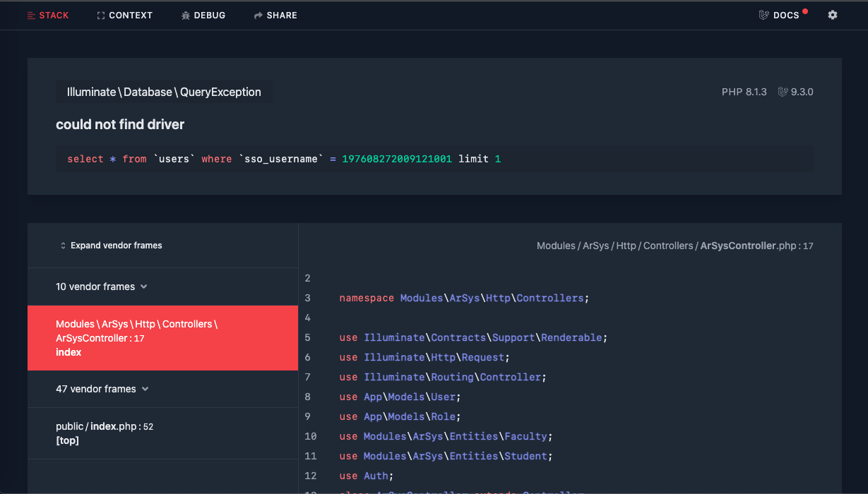Click the QueryException class badge
868x494 pixels.
tap(163, 92)
